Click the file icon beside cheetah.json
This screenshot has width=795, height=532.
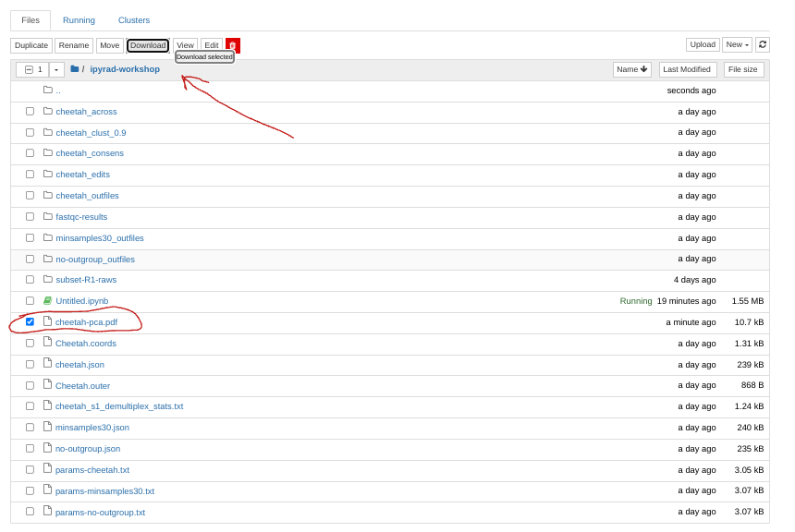(47, 364)
